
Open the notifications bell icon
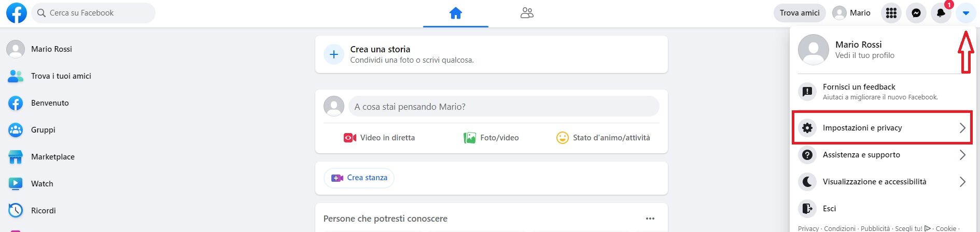(x=941, y=13)
